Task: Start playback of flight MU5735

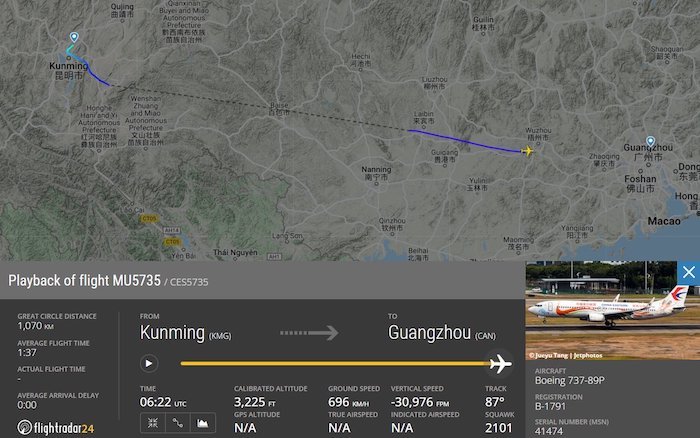Action: tap(149, 363)
